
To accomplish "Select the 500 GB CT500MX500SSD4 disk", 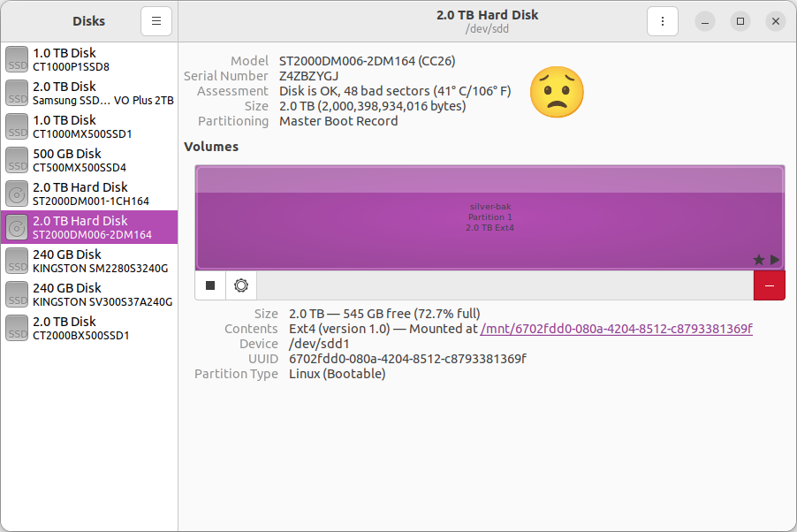I will (x=88, y=160).
